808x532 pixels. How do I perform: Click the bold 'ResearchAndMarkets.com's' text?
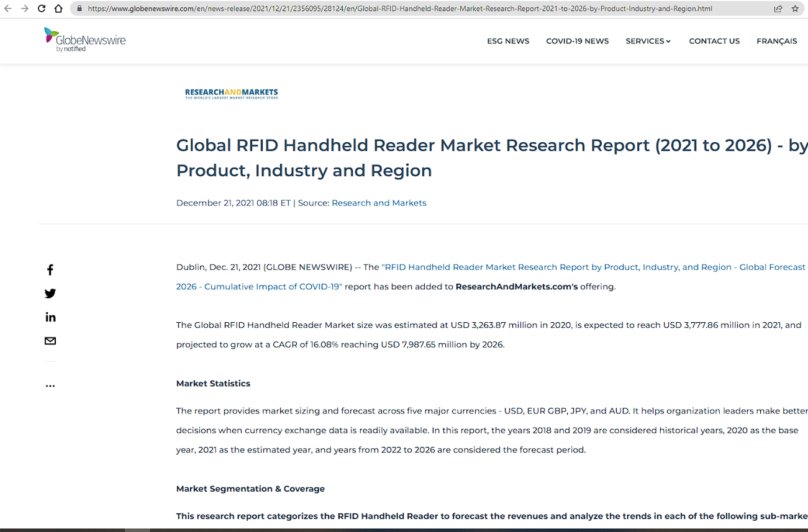click(517, 287)
